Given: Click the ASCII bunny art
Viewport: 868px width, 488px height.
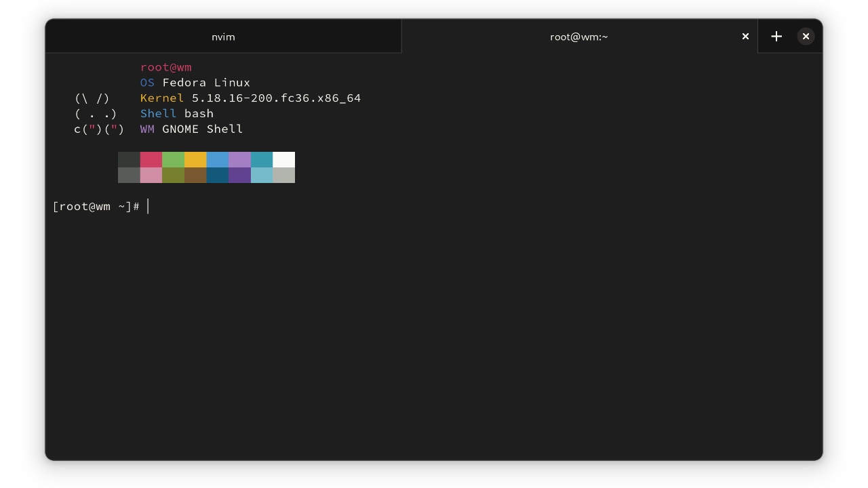Looking at the screenshot, I should (99, 113).
